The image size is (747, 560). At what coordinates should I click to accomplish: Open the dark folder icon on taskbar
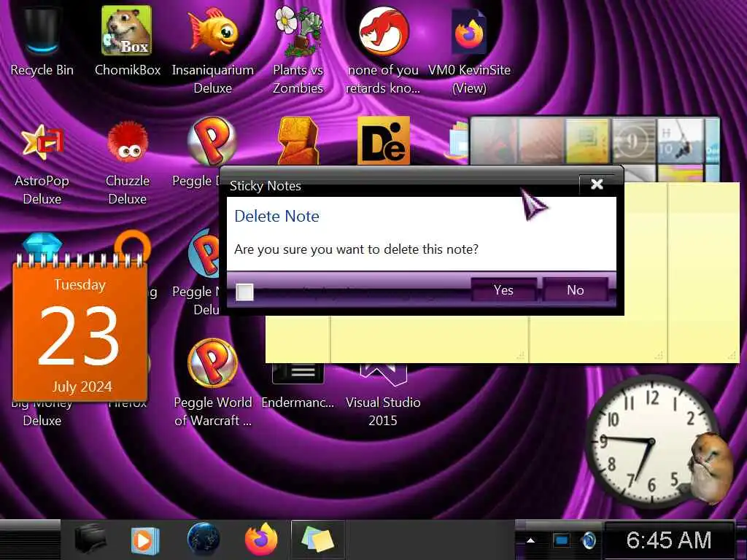tap(90, 540)
